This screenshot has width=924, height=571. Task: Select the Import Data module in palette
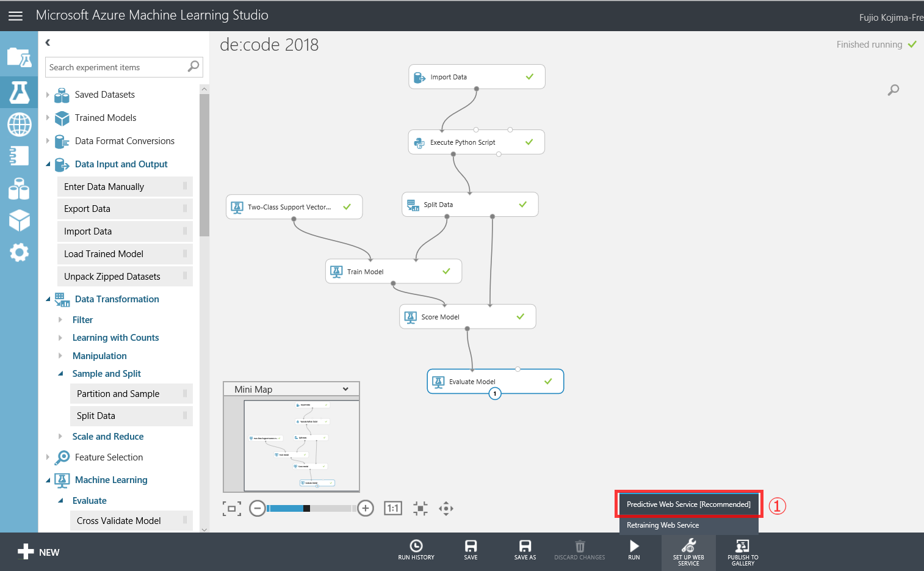125,231
